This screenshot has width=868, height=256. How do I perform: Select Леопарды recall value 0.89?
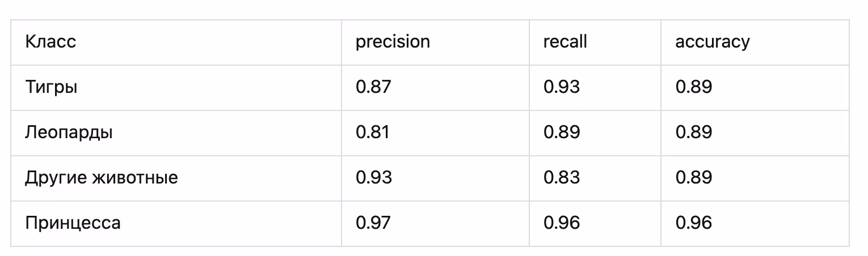(x=562, y=133)
